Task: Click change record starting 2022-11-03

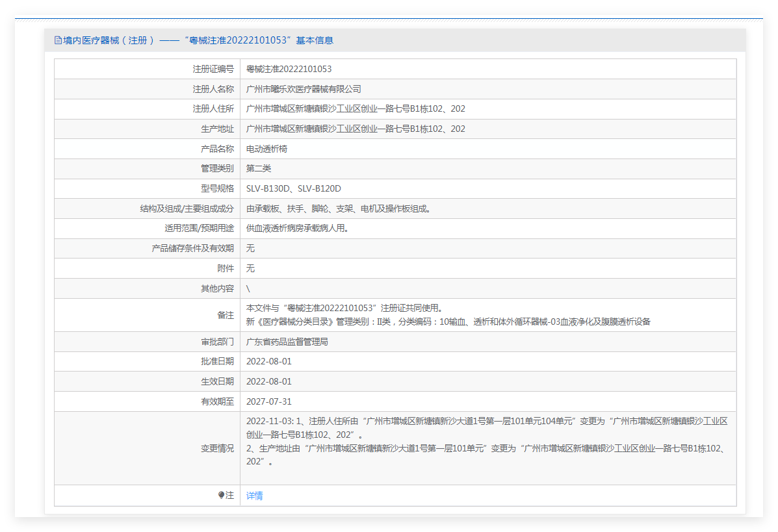Action: tap(487, 428)
